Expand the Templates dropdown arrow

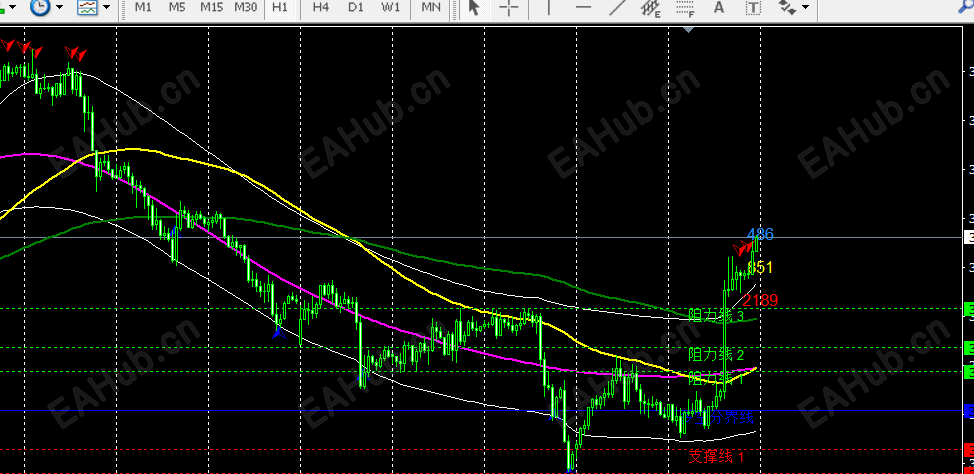(107, 7)
